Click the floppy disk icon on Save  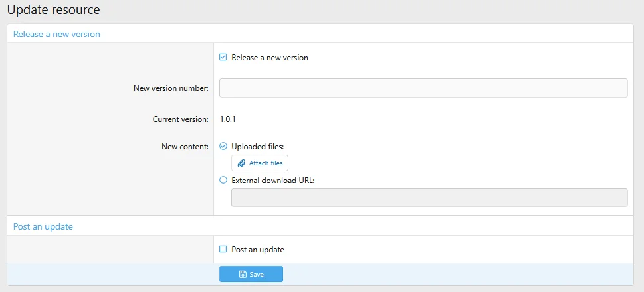pyautogui.click(x=243, y=274)
